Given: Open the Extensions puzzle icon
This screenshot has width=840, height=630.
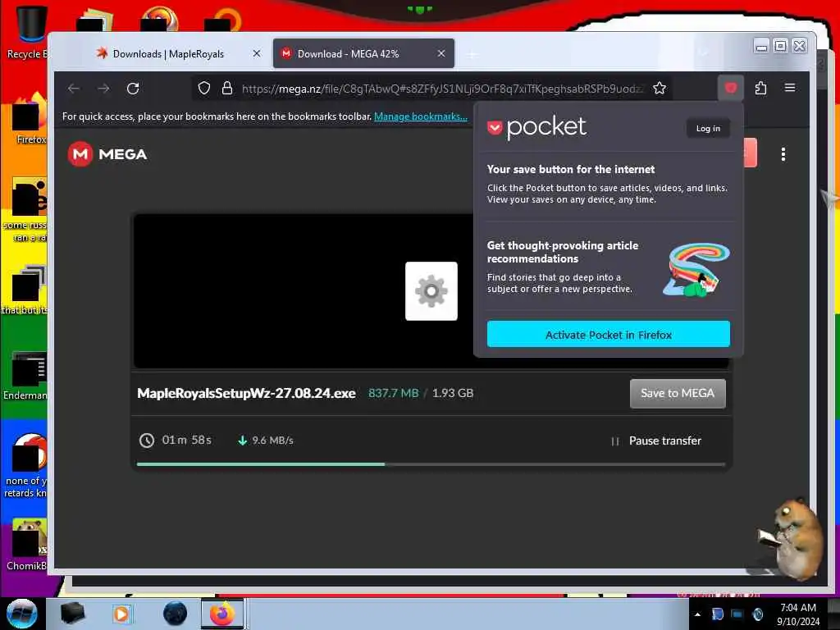Looking at the screenshot, I should [760, 88].
